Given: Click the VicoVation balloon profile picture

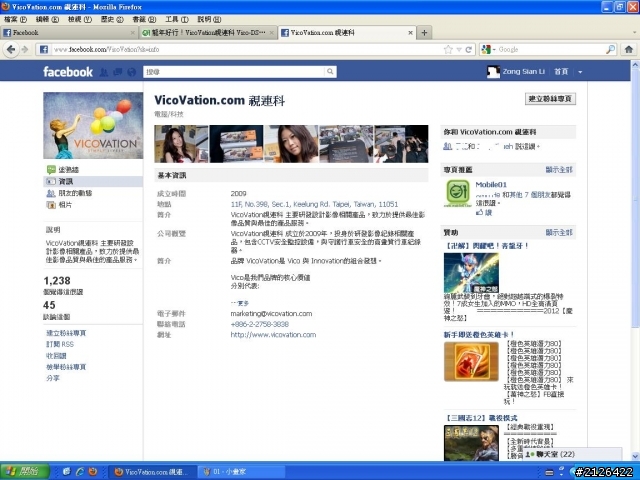Looking at the screenshot, I should click(x=93, y=125).
